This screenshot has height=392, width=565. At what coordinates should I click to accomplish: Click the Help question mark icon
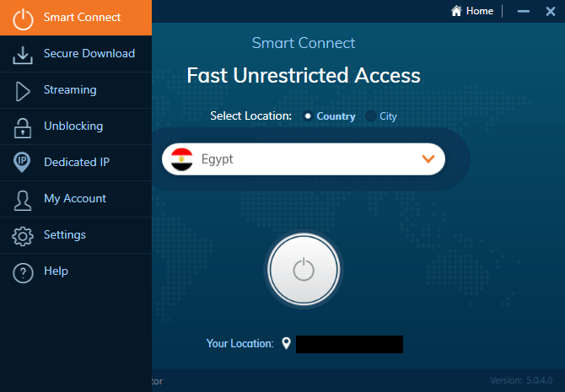coord(23,271)
